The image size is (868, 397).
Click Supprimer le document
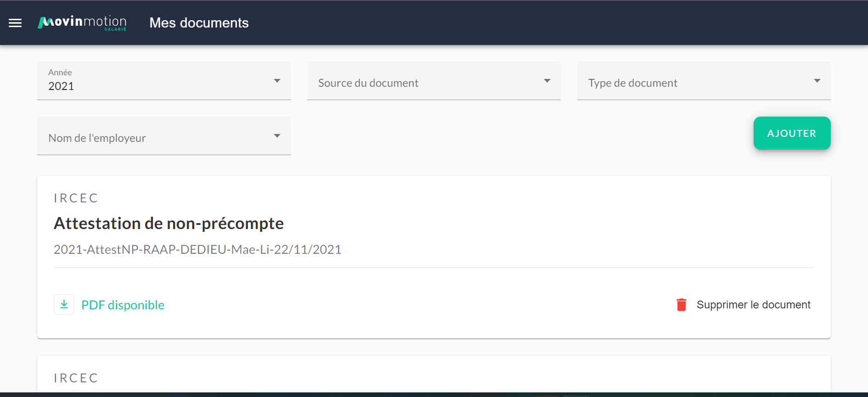(753, 305)
